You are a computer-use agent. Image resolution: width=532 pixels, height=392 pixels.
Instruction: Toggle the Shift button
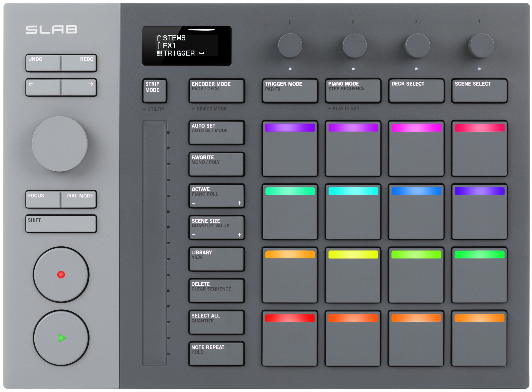(61, 224)
